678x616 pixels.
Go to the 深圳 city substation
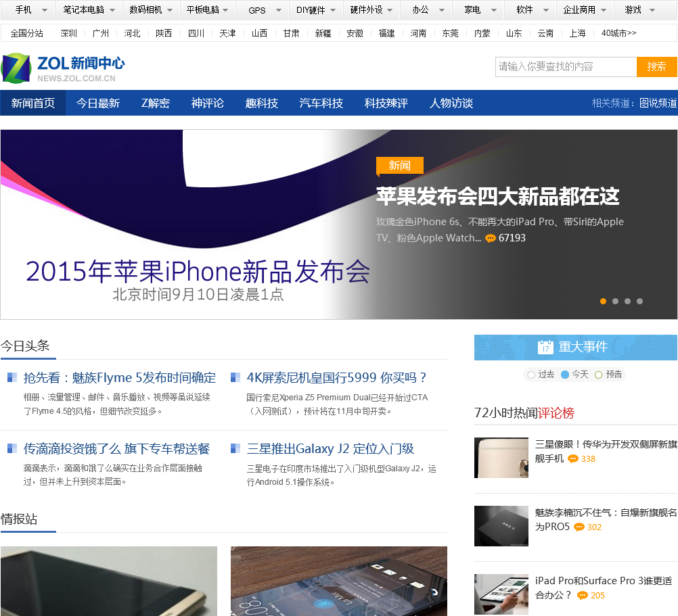click(69, 33)
